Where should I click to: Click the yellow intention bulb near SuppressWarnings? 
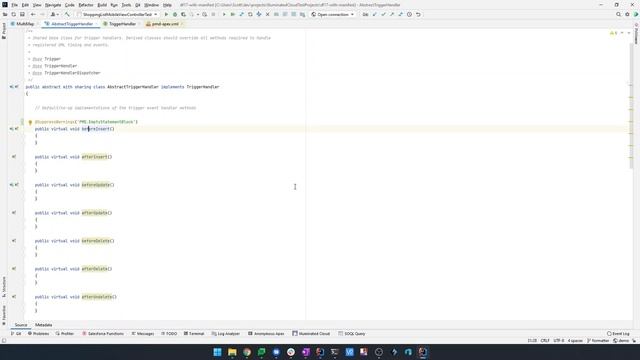30,122
